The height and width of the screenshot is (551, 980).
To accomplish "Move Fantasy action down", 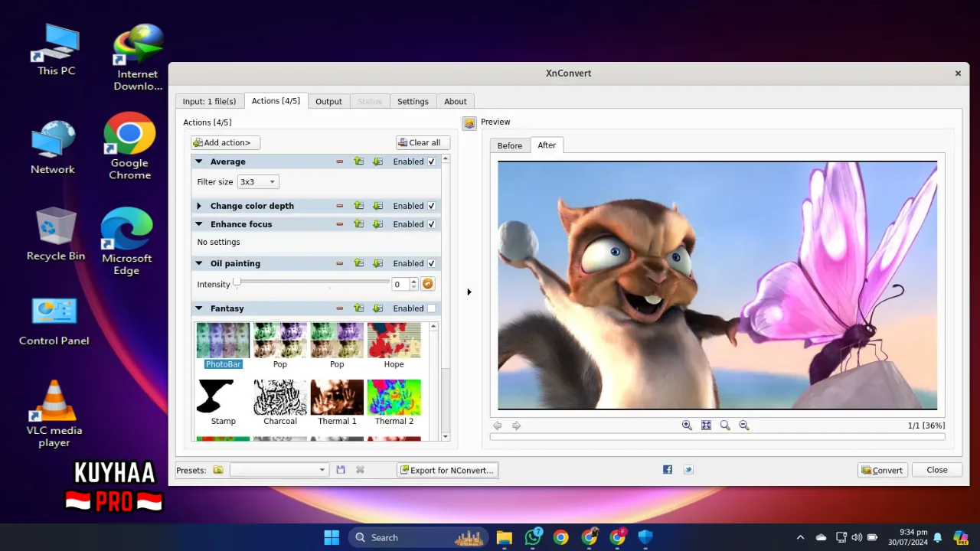I will pos(377,308).
